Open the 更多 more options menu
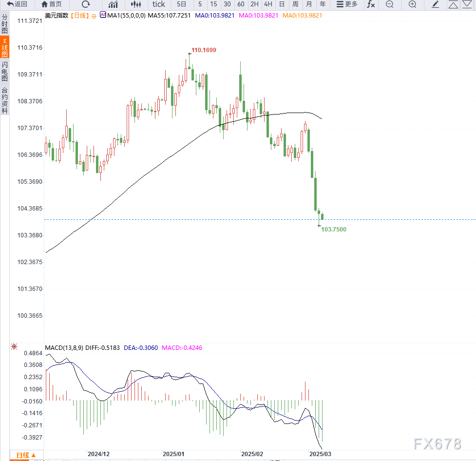Viewport: 476px width, 461px height. click(347, 4)
